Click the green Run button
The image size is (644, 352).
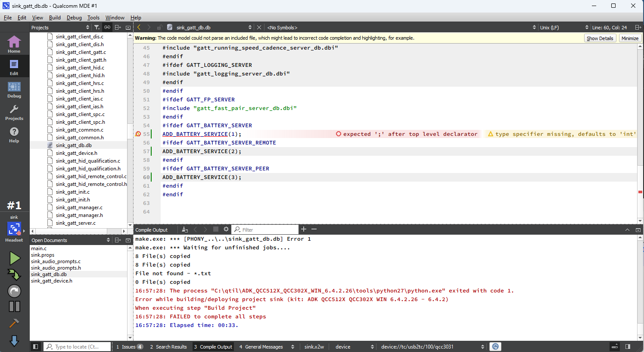pyautogui.click(x=15, y=258)
